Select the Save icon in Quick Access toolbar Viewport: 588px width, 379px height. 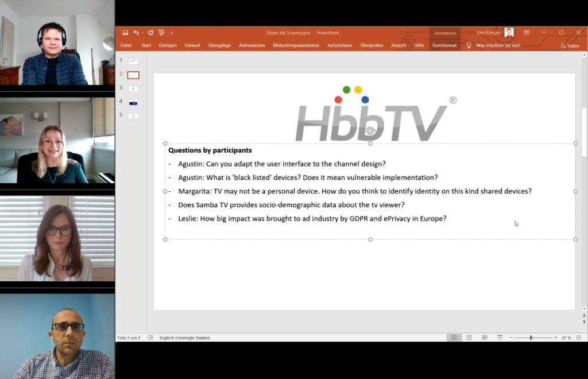tap(125, 33)
